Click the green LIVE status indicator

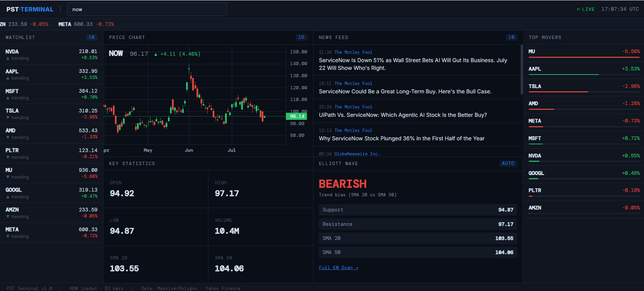click(586, 9)
